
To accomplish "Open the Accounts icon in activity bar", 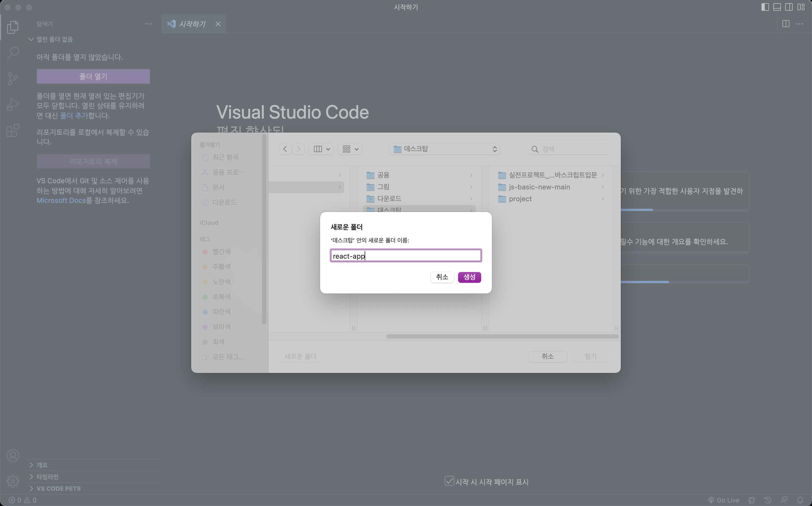I will click(x=13, y=456).
